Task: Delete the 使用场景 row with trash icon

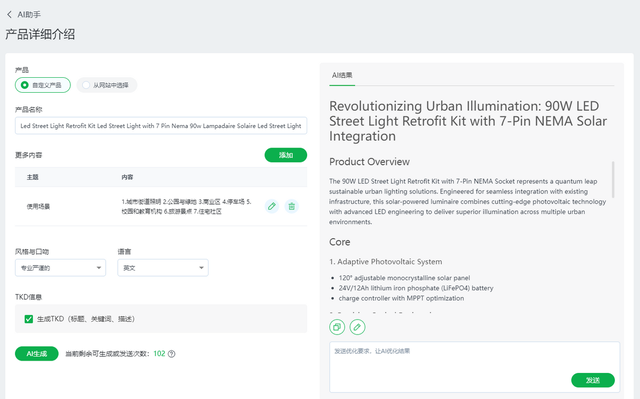Action: (291, 206)
